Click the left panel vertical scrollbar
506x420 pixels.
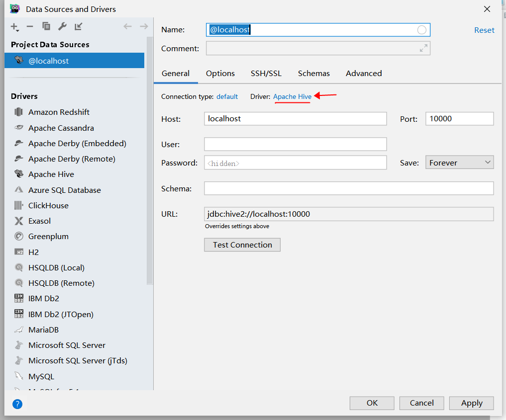[x=149, y=161]
